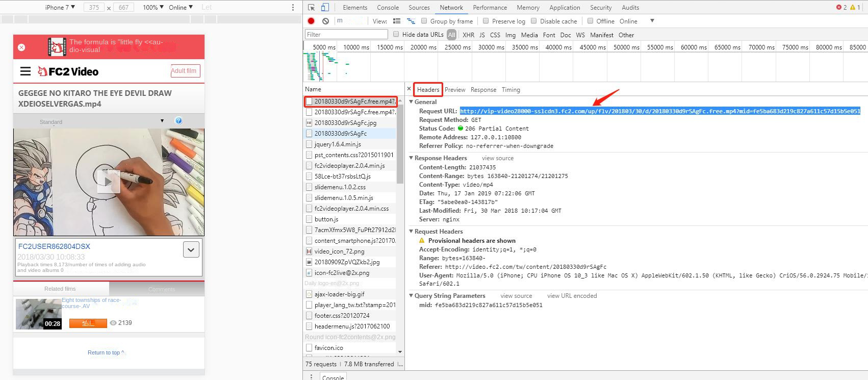Screen dimensions: 868x380
Task: Activate the inspect element picker icon
Action: [x=311, y=7]
